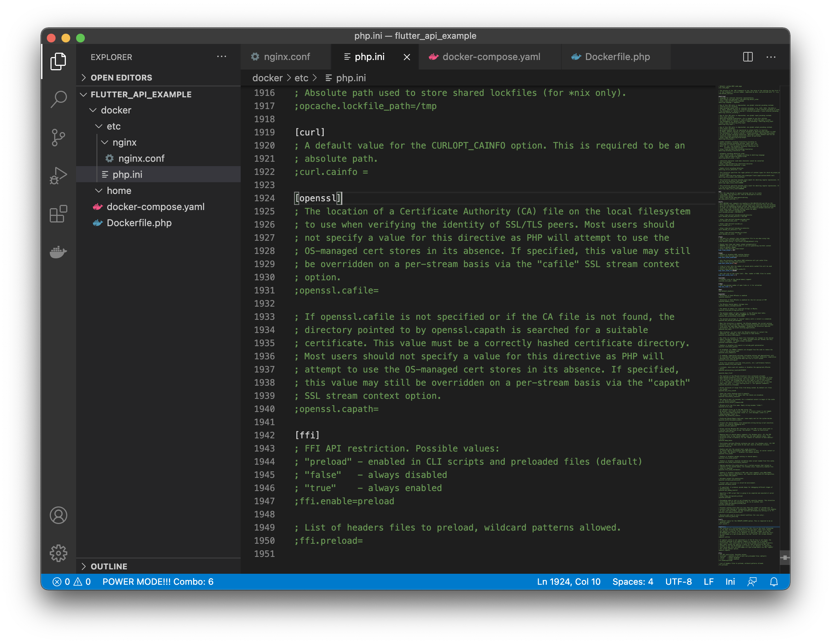
Task: Collapse the docker folder
Action: [x=116, y=110]
